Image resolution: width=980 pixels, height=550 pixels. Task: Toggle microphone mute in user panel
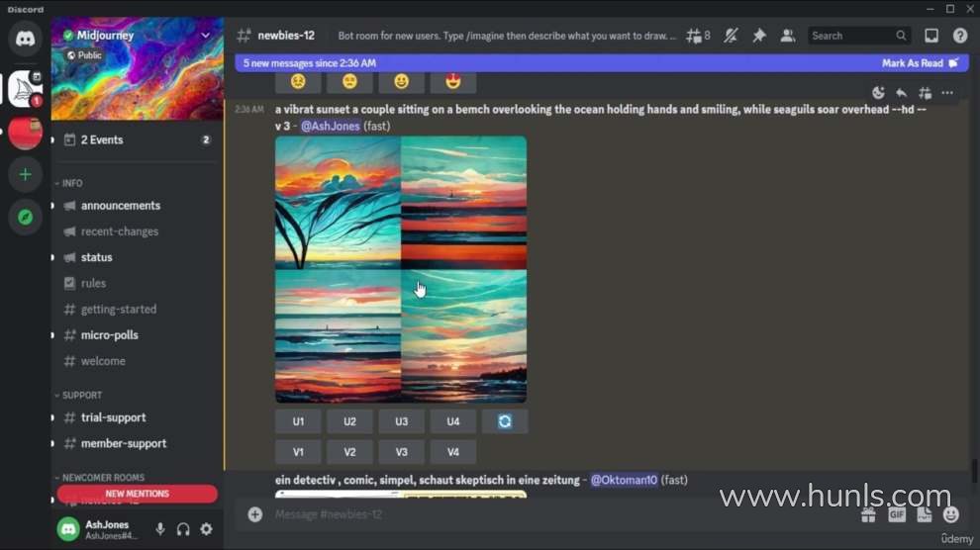click(160, 529)
